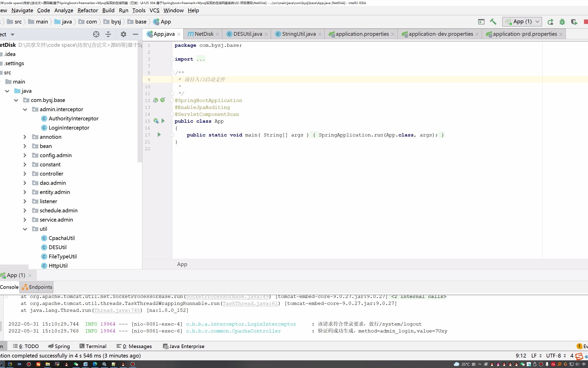The width and height of the screenshot is (588, 368).
Task: Rerun the App configuration
Action: (x=550, y=22)
